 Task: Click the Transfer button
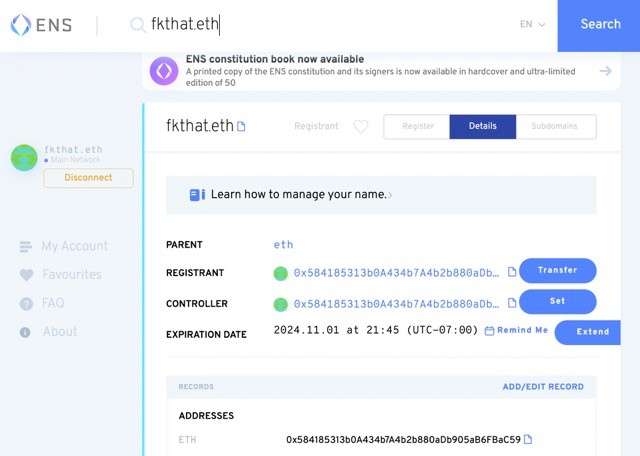558,270
